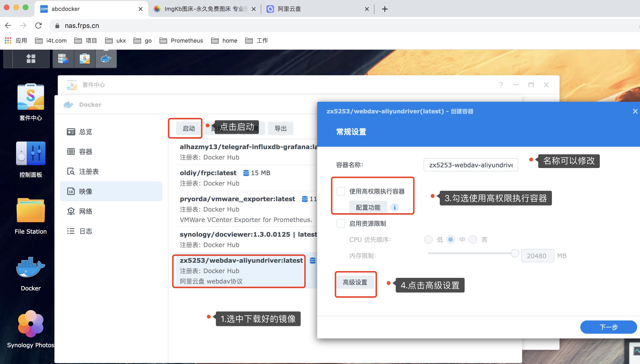
Task: Go to 注册表 in Docker sidebar
Action: pyautogui.click(x=111, y=172)
